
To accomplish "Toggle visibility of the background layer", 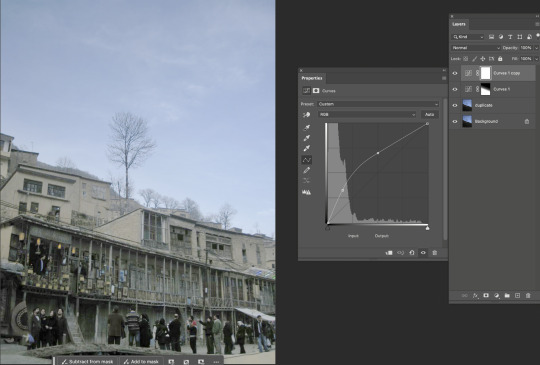I will pos(455,122).
